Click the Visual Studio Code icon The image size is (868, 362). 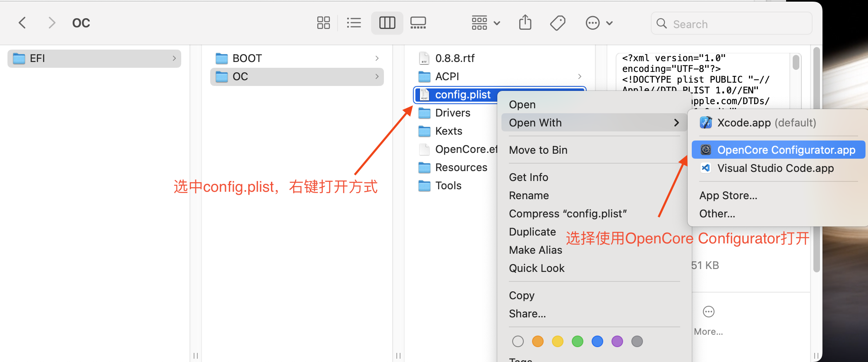tap(706, 168)
